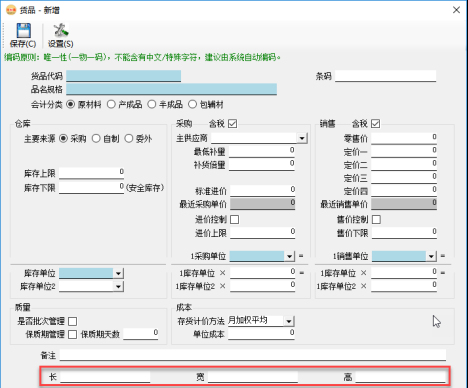Image resolution: width=468 pixels, height=388 pixels.
Task: Click the 保存(C) save disk icon
Action: pos(24,31)
